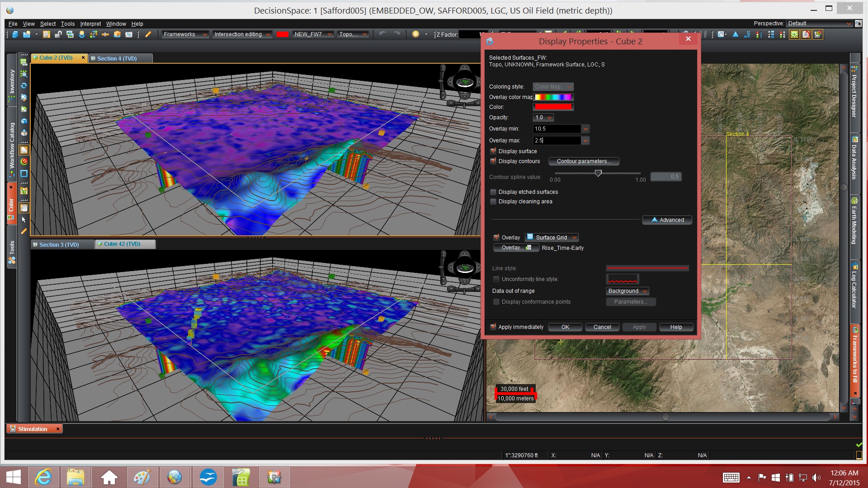Click the Help button in the dialog
Viewport: 868px width, 488px height.
[676, 327]
